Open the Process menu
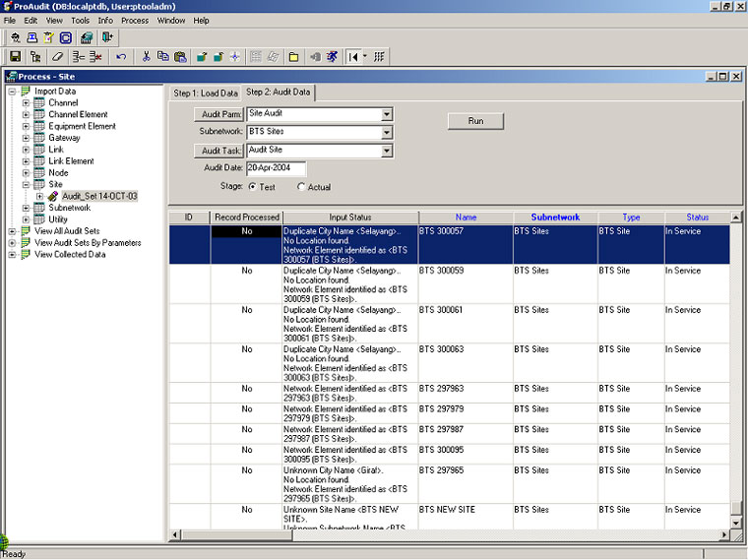Screen dimensions: 748x560 click(135, 21)
